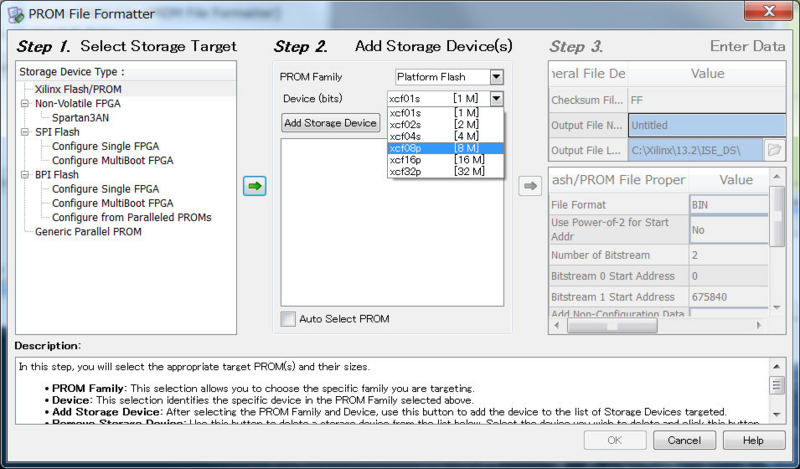Viewport: 800px width, 469px height.
Task: Choose xcf32p [32 M] from device list
Action: click(x=445, y=171)
